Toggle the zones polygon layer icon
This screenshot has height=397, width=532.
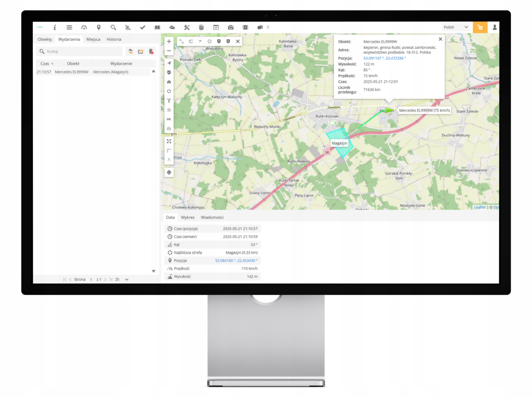pos(169,91)
